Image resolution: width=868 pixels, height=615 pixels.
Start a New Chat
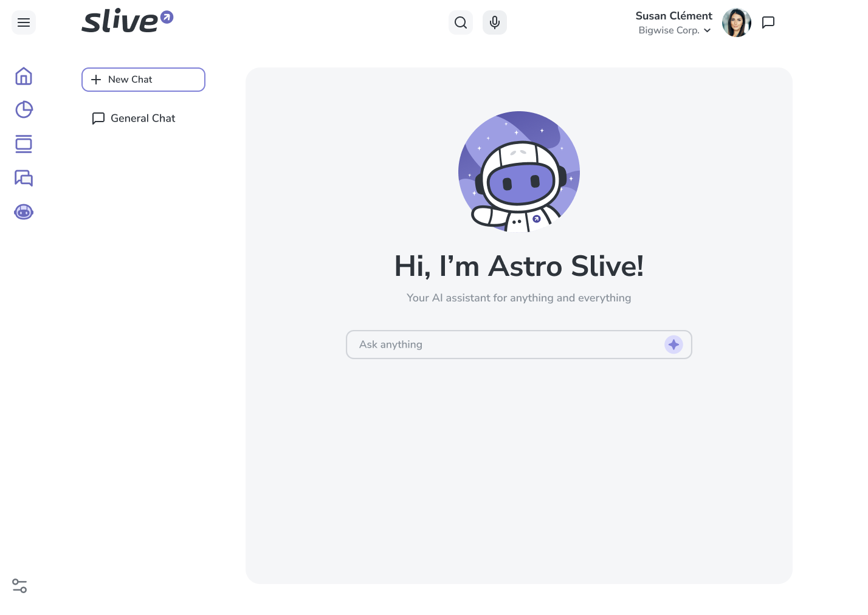(143, 80)
